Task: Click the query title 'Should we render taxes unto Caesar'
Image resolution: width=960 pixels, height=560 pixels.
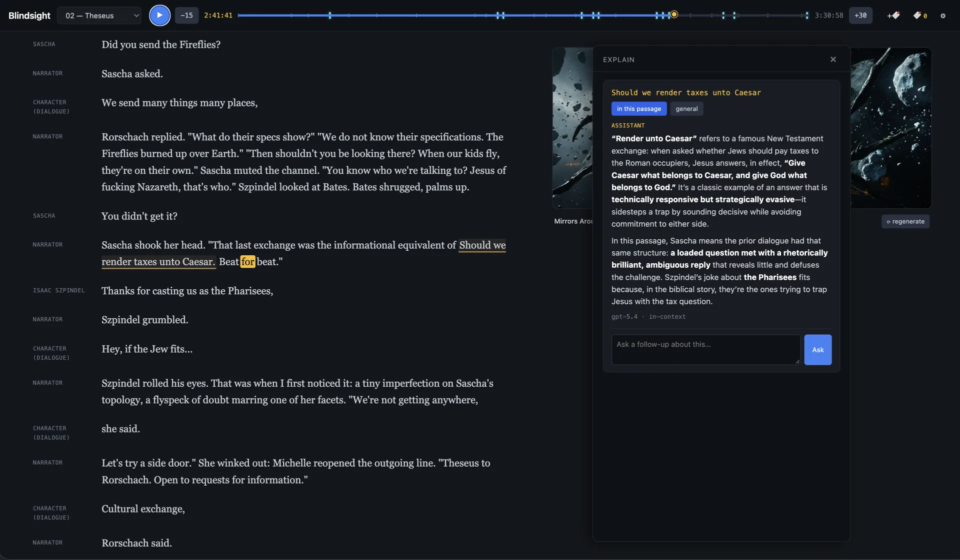Action: [686, 93]
